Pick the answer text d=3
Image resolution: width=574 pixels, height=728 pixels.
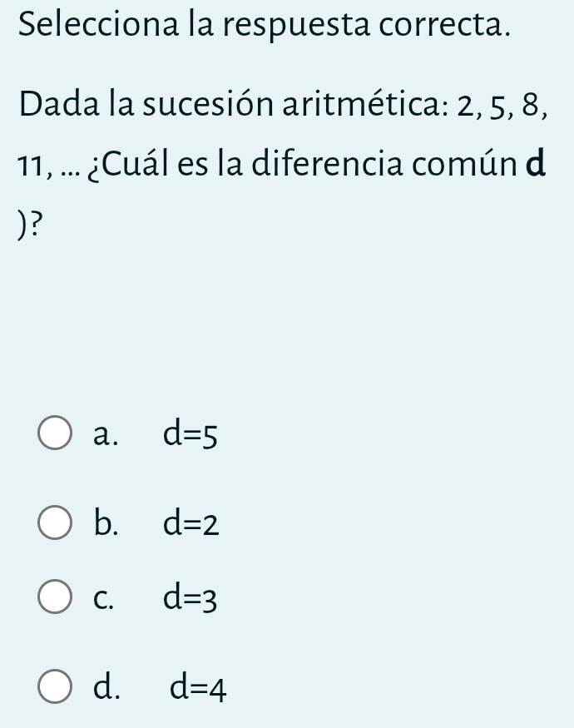[191, 597]
